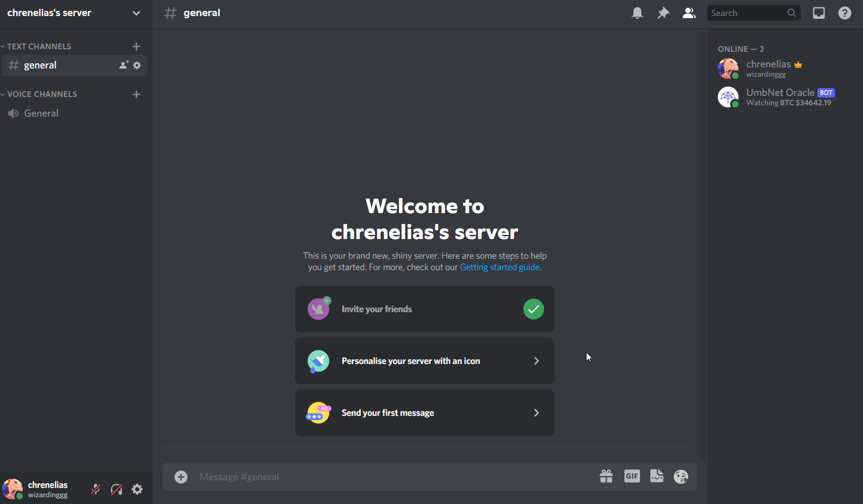The width and height of the screenshot is (863, 504).
Task: Click ONLINE — 2 member group header
Action: (741, 49)
